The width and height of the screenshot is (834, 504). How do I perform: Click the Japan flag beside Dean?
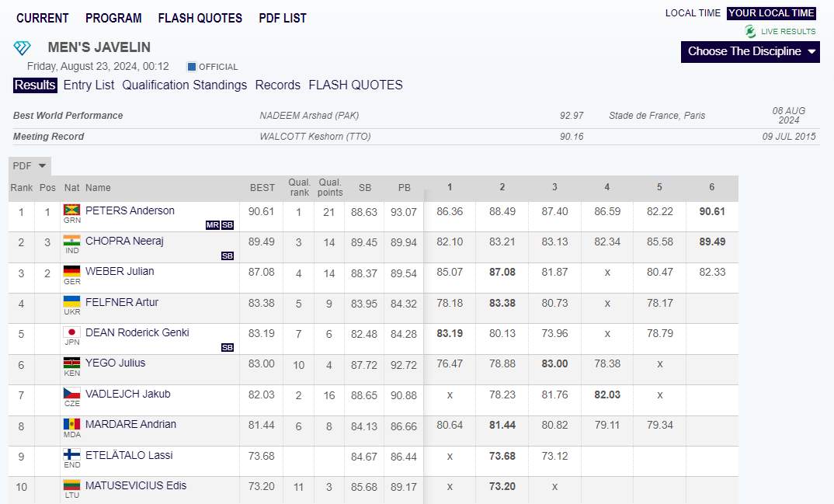tap(72, 332)
